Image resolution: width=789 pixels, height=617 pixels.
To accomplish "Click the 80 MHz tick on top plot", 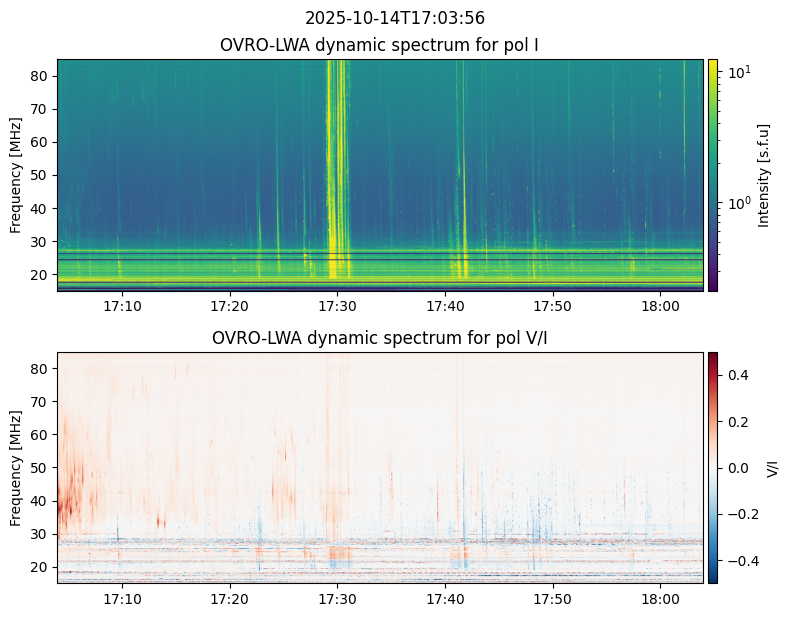I will (x=41, y=76).
